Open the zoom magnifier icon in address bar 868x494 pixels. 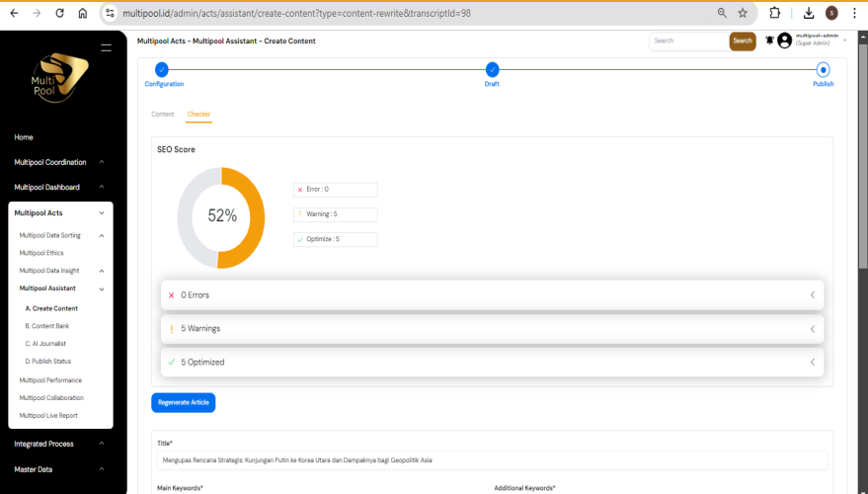tap(722, 13)
